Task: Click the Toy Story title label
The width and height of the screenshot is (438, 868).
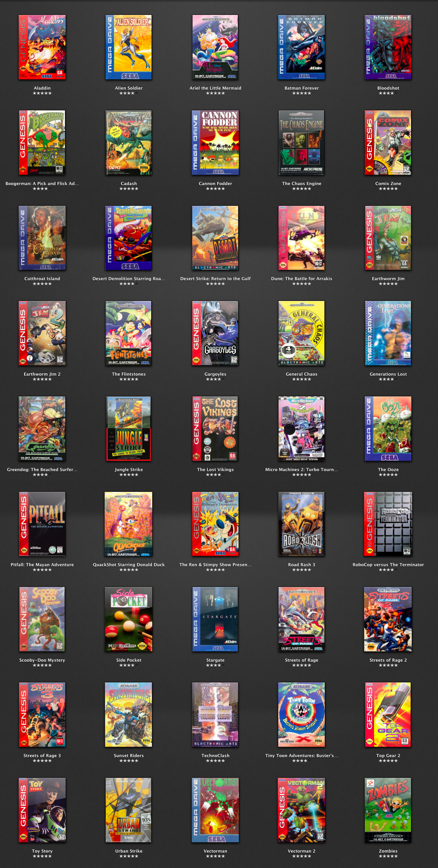Action: pos(42,851)
